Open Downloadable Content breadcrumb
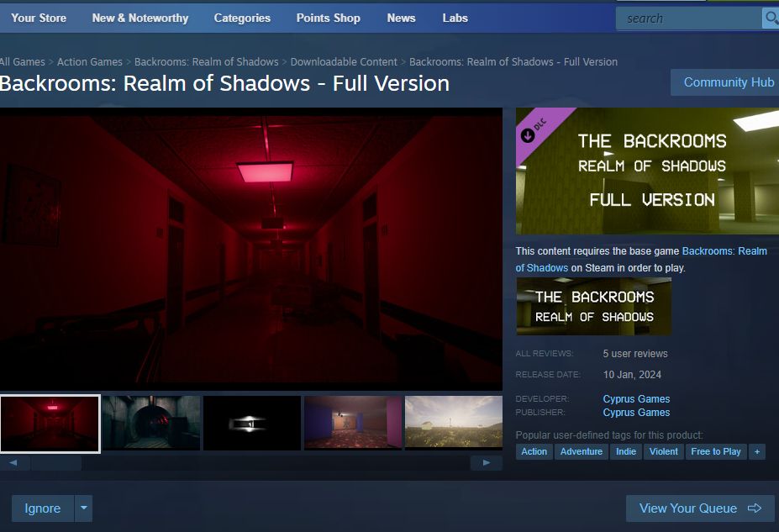Image resolution: width=779 pixels, height=532 pixels. [x=344, y=61]
